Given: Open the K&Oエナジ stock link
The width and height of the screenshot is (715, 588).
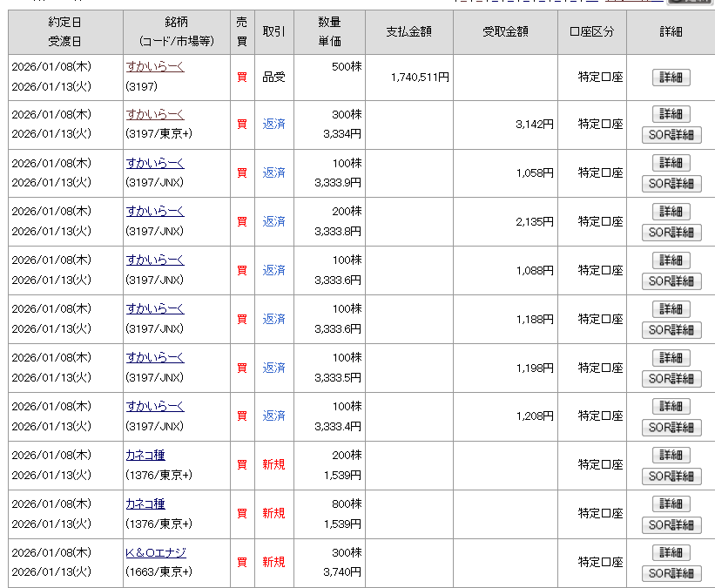Looking at the screenshot, I should coord(156,553).
